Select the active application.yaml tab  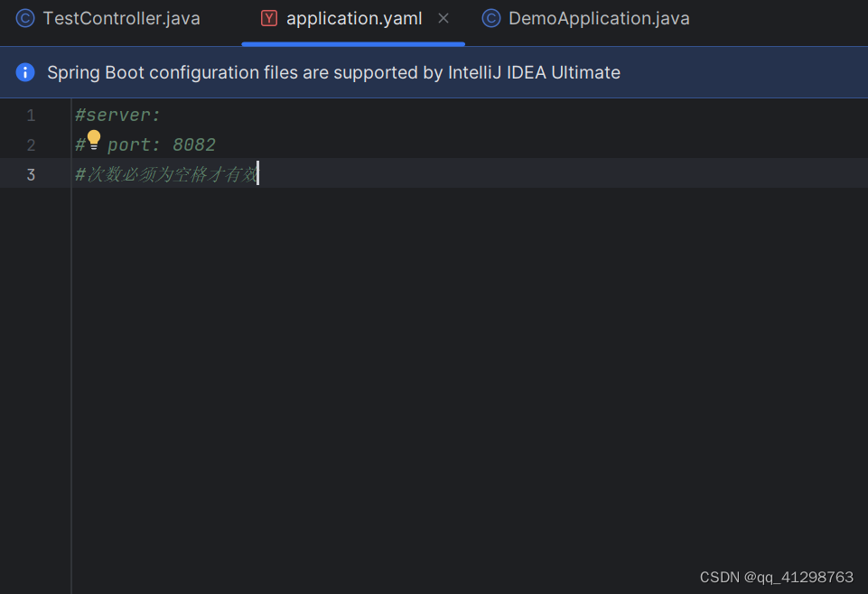(x=353, y=17)
